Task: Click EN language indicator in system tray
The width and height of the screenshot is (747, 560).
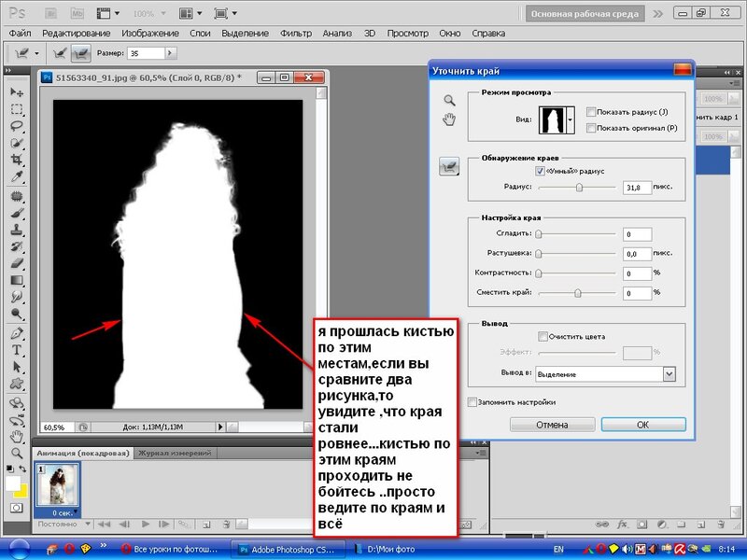Action: click(558, 550)
